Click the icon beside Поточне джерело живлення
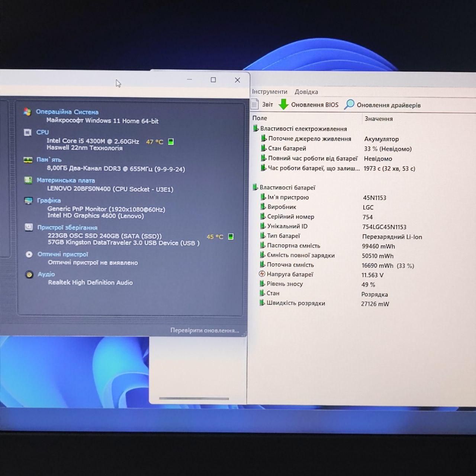Viewport: 476px width, 476px height. click(264, 139)
